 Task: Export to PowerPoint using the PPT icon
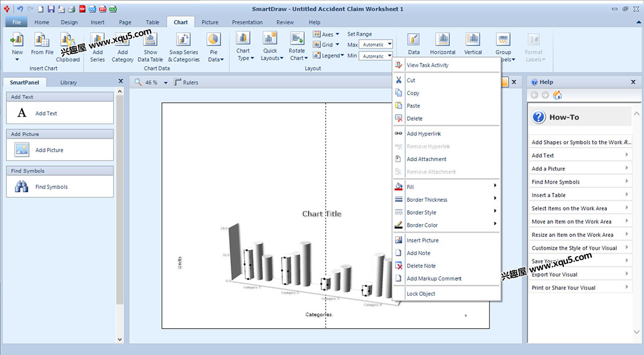tap(103, 9)
